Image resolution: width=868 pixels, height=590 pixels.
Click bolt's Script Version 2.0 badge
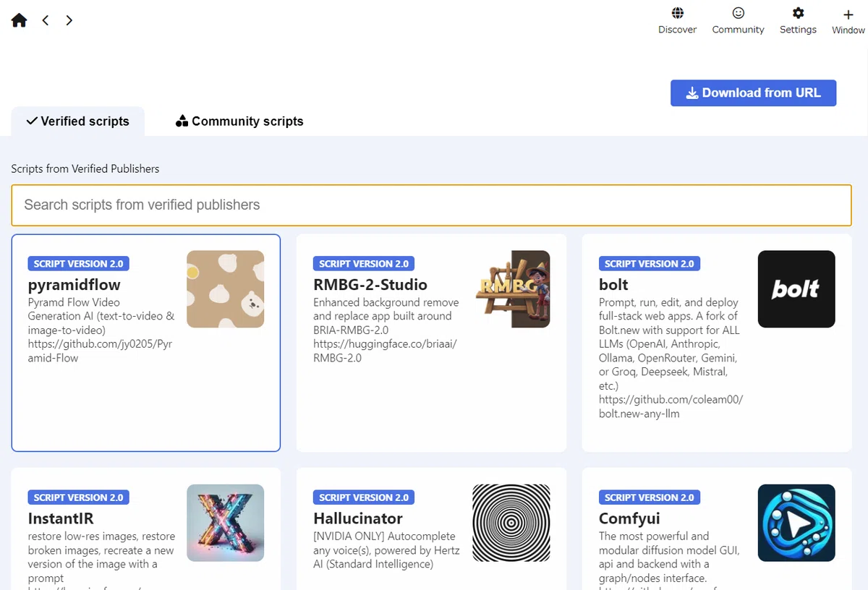coord(650,264)
